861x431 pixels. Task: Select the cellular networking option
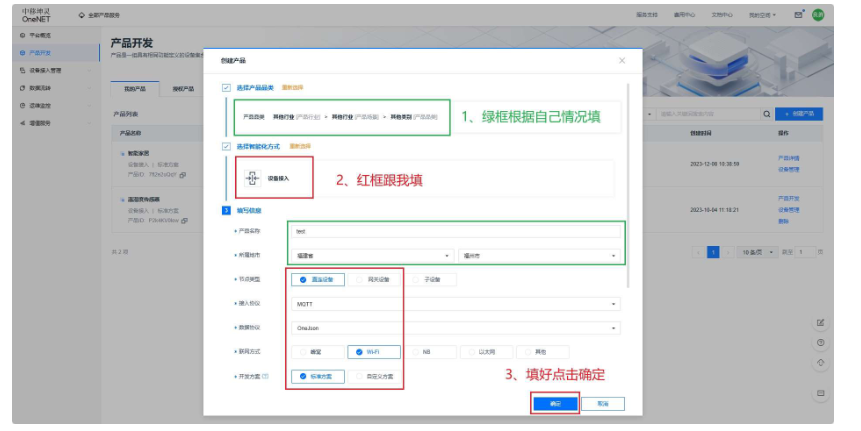click(318, 352)
